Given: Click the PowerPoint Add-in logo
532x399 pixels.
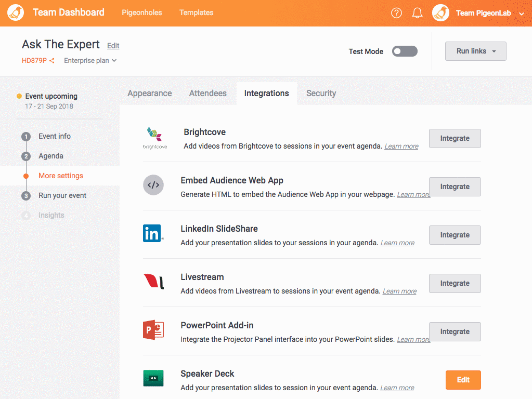Looking at the screenshot, I should click(153, 330).
